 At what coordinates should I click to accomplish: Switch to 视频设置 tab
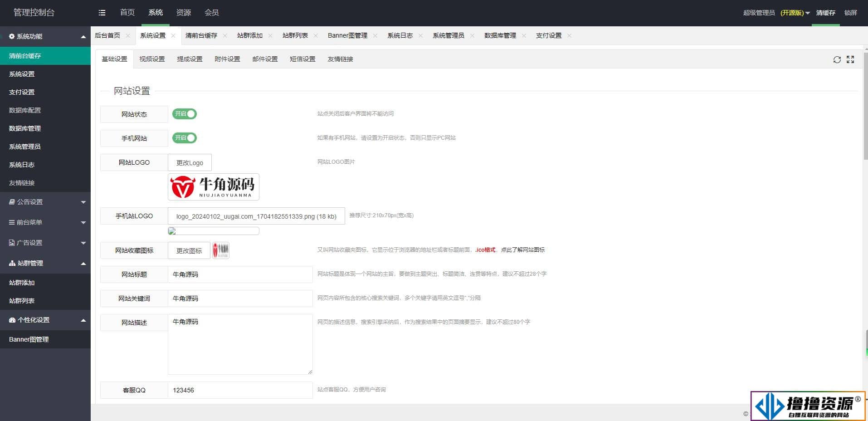[x=152, y=59]
